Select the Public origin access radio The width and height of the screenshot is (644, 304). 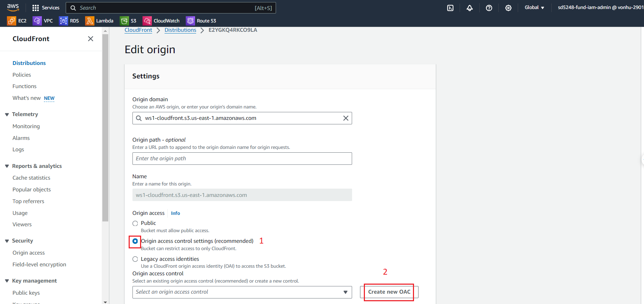click(x=135, y=224)
